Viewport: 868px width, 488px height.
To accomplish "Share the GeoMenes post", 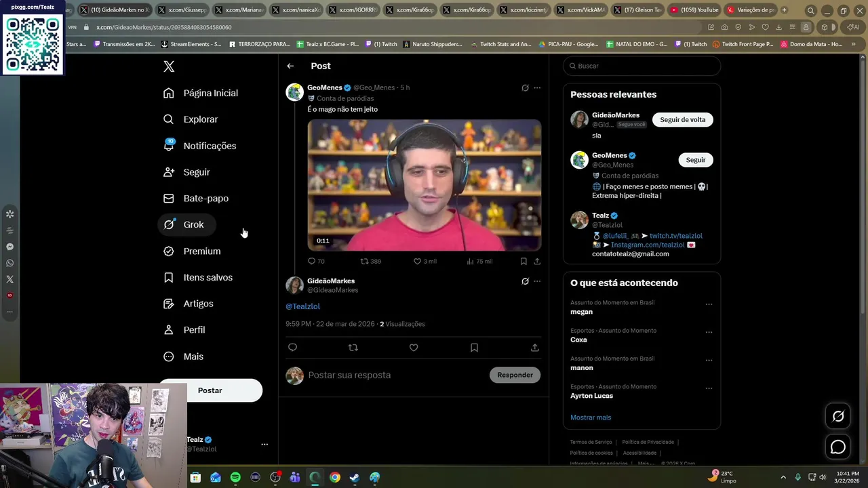I will pos(537,261).
